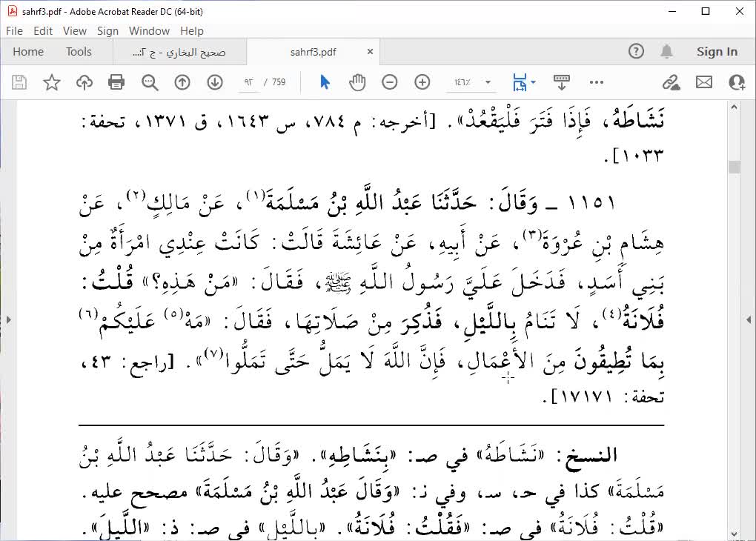Close the sahrf3.pdf tab

tap(371, 52)
